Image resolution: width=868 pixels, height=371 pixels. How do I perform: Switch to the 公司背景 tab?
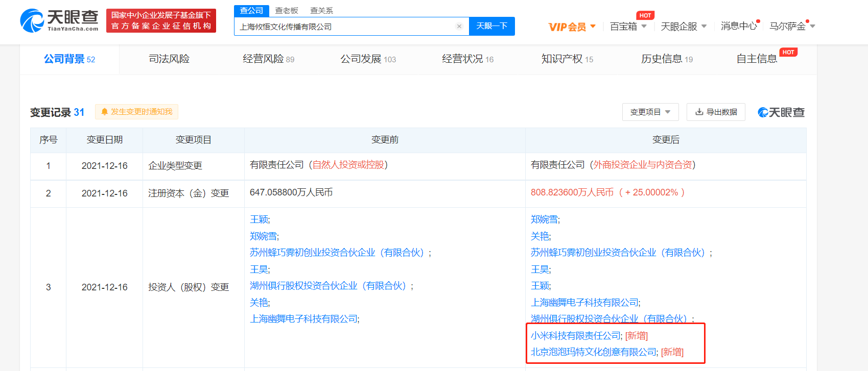69,59
